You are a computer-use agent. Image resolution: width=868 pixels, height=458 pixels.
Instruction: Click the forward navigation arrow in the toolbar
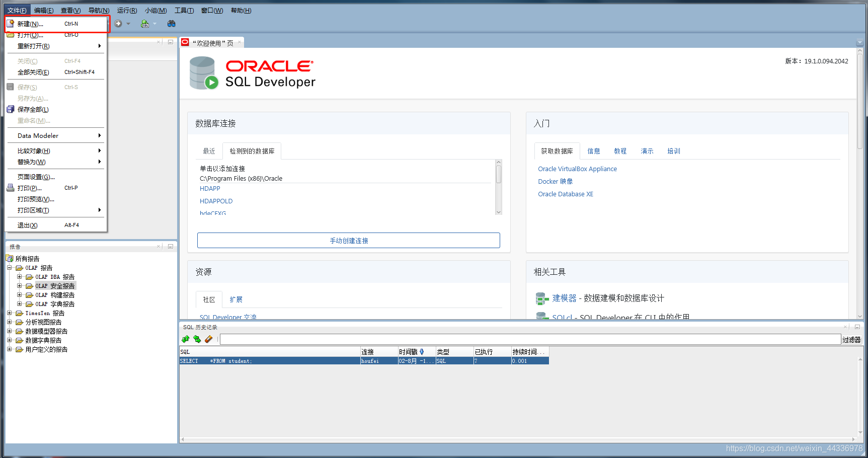[118, 24]
